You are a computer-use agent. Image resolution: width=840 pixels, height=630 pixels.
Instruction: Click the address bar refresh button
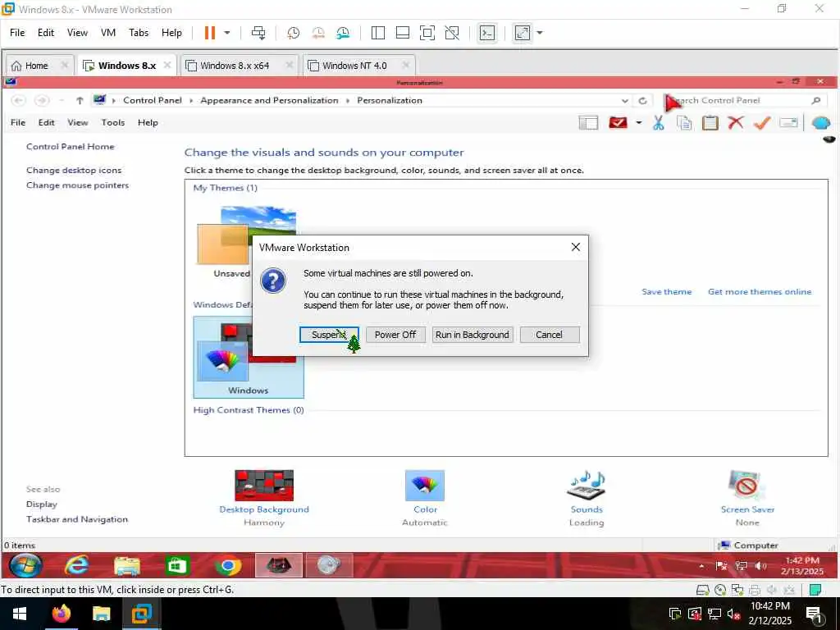(643, 100)
